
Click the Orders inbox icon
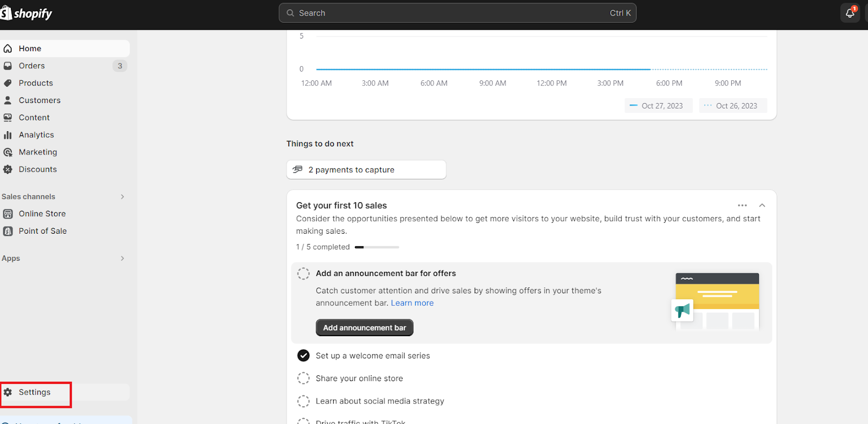[8, 66]
